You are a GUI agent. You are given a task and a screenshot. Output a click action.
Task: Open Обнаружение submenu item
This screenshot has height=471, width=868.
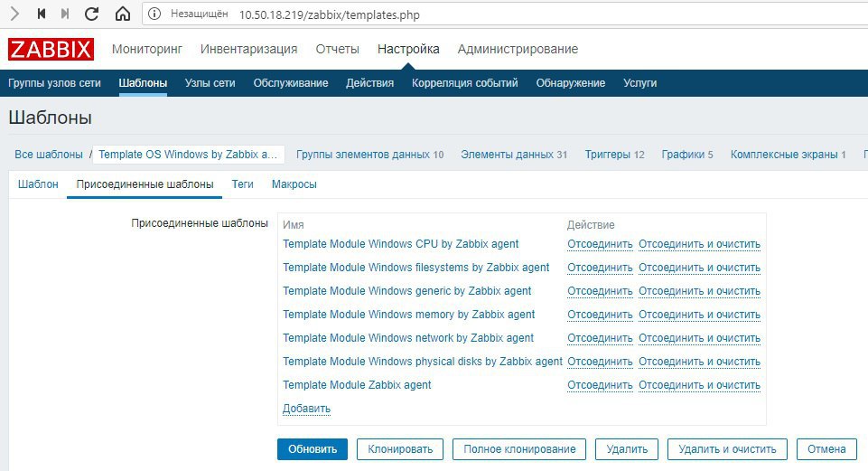[x=571, y=83]
